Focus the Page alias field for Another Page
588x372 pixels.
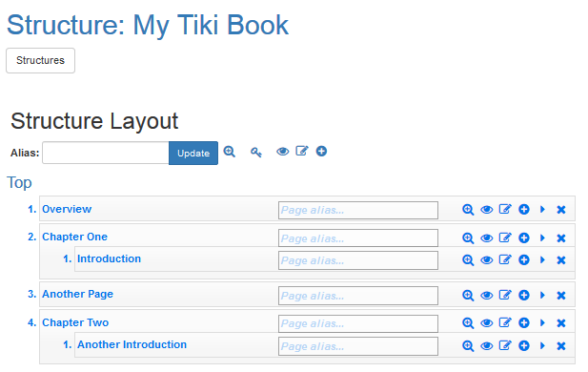358,296
